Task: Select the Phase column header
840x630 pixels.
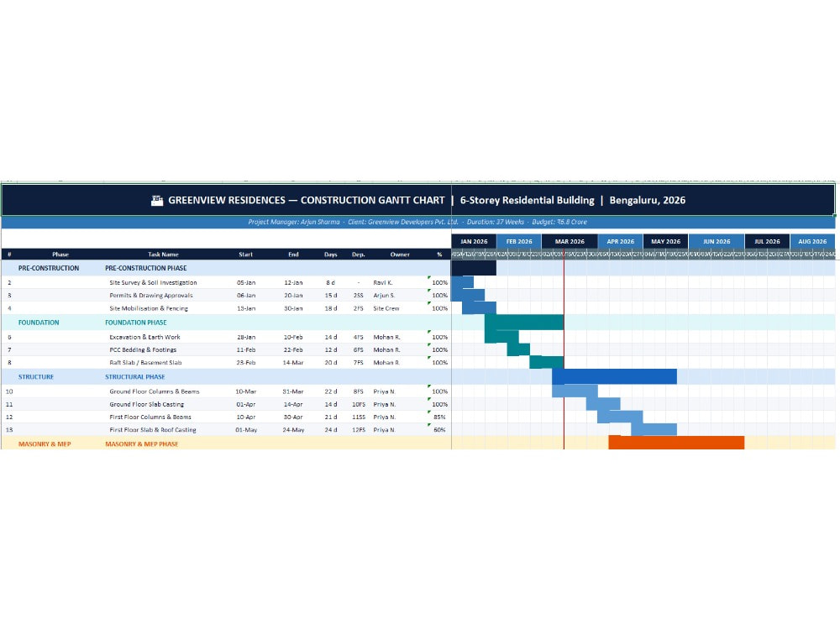Action: point(60,255)
